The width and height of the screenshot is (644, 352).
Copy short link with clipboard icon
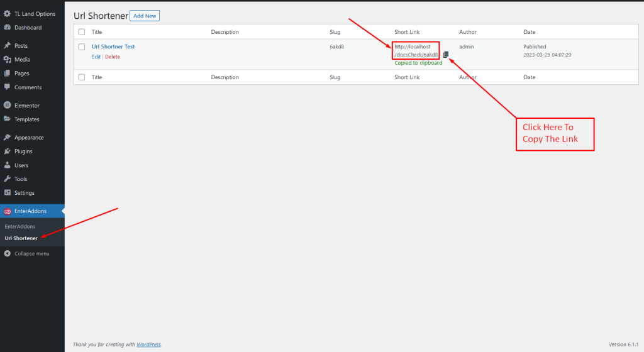pyautogui.click(x=446, y=55)
